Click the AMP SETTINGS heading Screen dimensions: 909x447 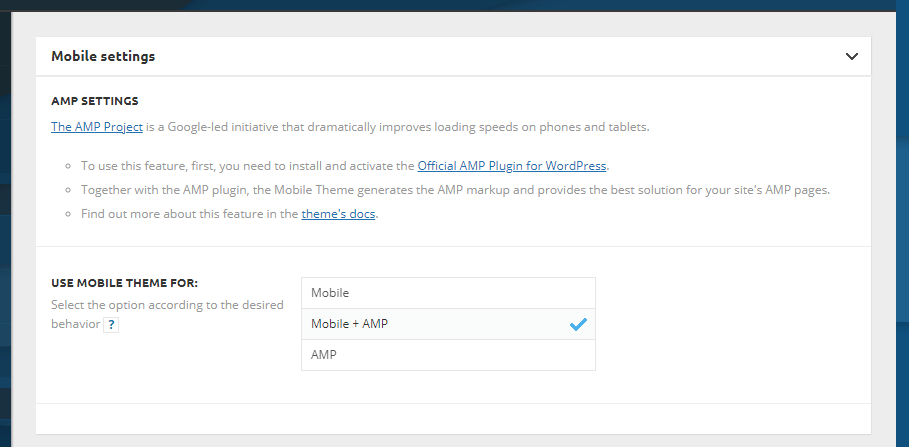(94, 101)
